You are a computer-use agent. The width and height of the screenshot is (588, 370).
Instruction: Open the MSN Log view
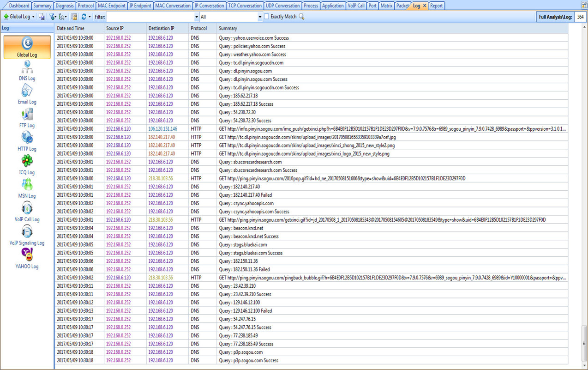(27, 189)
